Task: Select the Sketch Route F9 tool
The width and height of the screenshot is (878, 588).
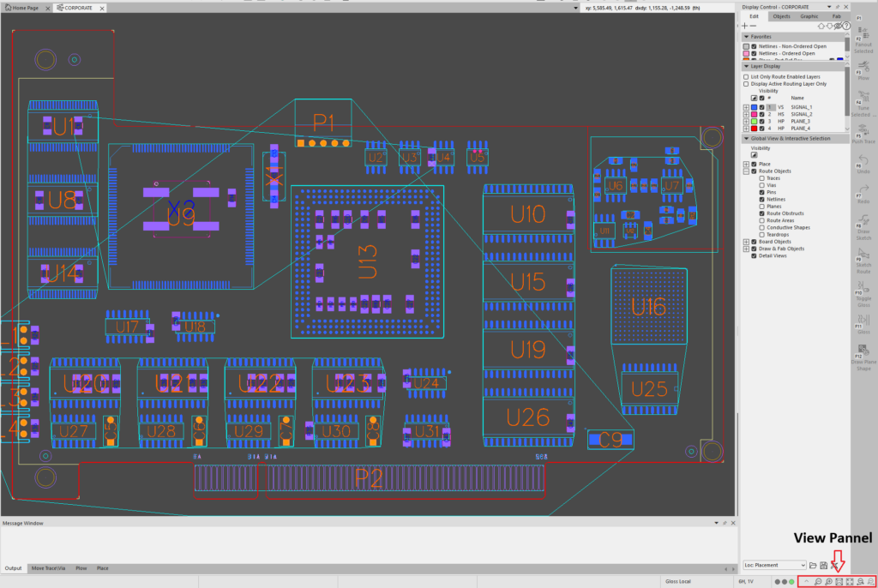Action: (x=863, y=261)
